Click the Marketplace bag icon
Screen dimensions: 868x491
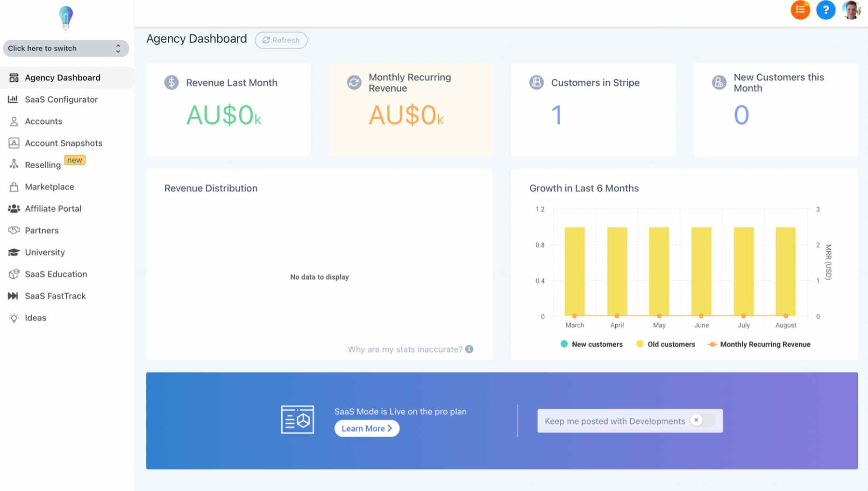[x=14, y=187]
